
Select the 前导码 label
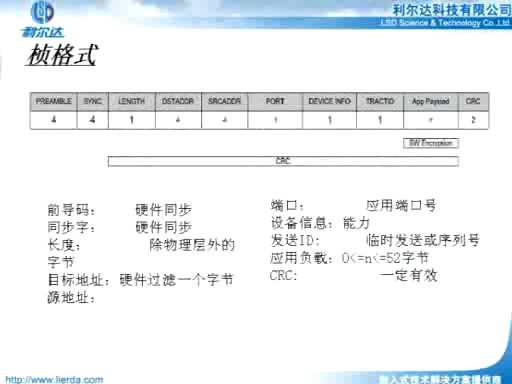(x=71, y=210)
